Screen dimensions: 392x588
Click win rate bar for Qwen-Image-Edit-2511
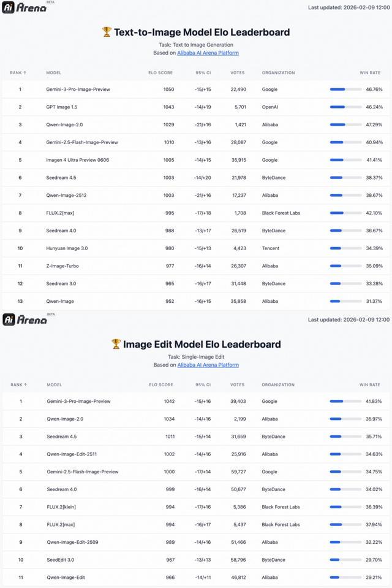(x=345, y=454)
